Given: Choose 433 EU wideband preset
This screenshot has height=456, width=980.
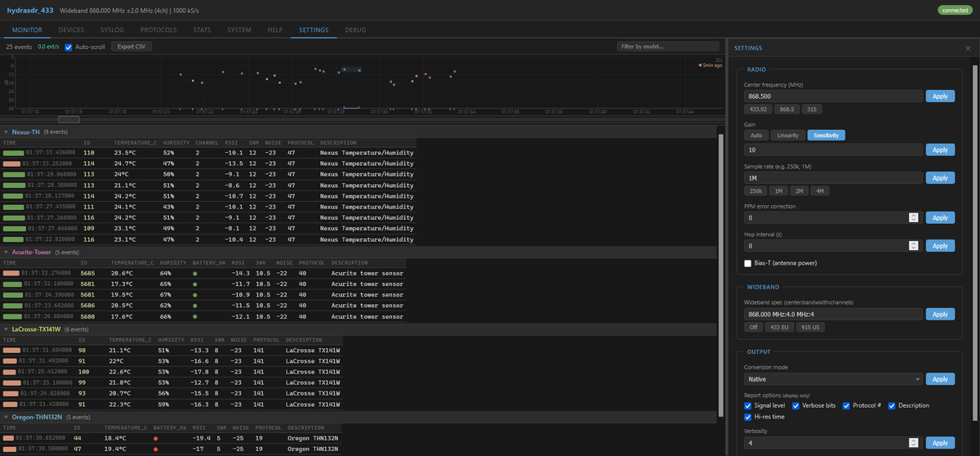Looking at the screenshot, I should [781, 327].
